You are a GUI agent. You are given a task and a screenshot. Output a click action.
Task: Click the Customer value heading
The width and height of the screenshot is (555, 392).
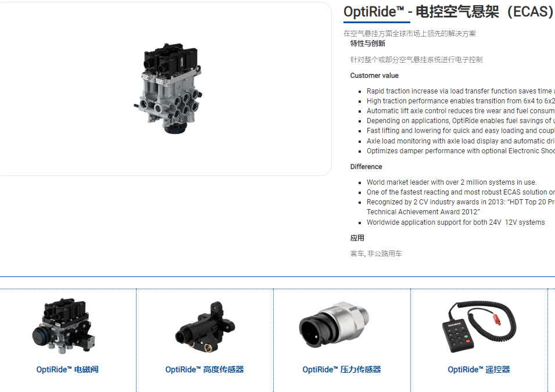pos(374,75)
